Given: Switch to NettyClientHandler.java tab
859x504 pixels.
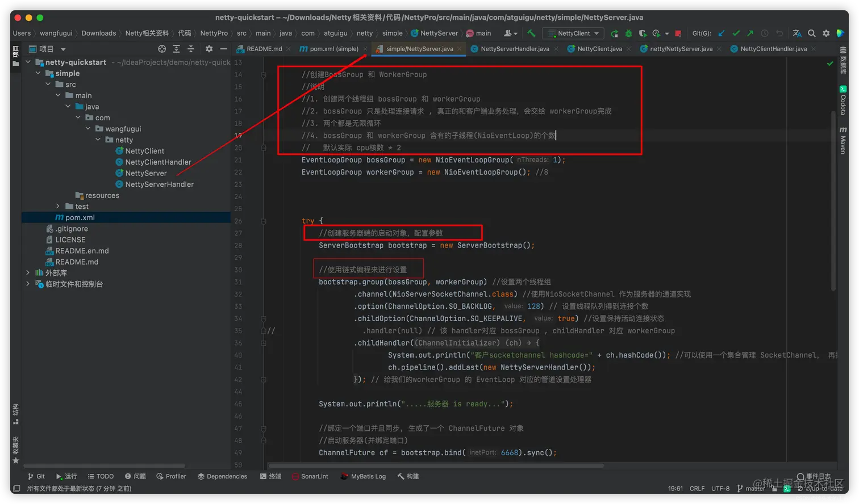Looking at the screenshot, I should pyautogui.click(x=773, y=49).
